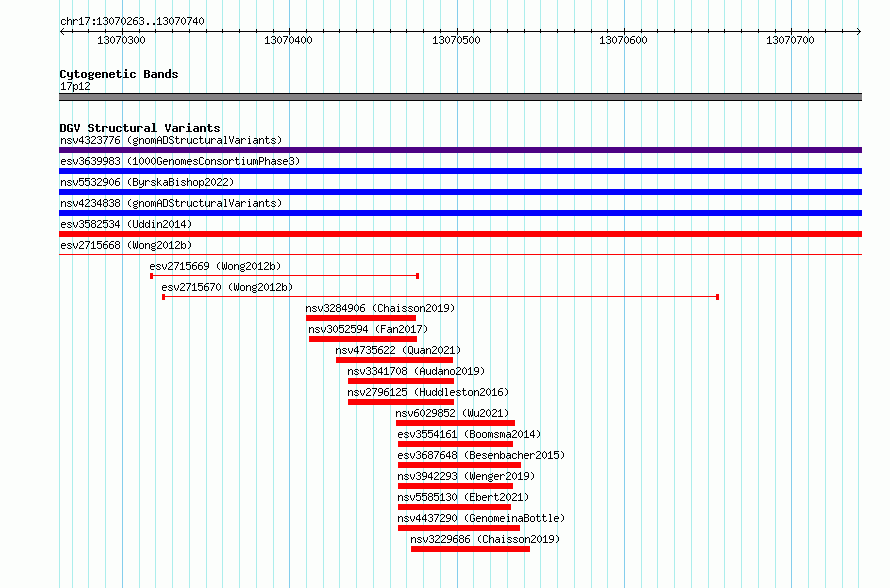Click the nsv6029852 (Wu2021) text label

[x=452, y=413]
